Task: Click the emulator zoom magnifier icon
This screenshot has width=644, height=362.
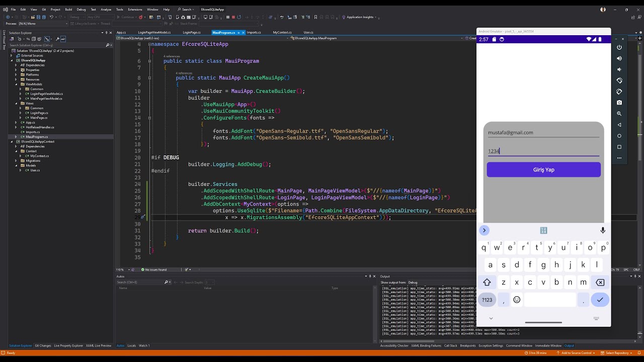Action: coord(619,114)
